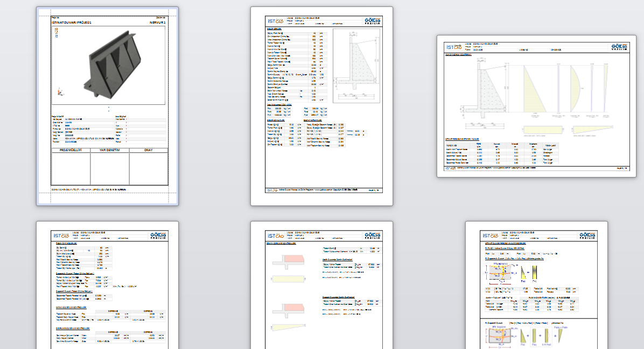Click the IST CAD logo on the landscape page

pyautogui.click(x=454, y=47)
